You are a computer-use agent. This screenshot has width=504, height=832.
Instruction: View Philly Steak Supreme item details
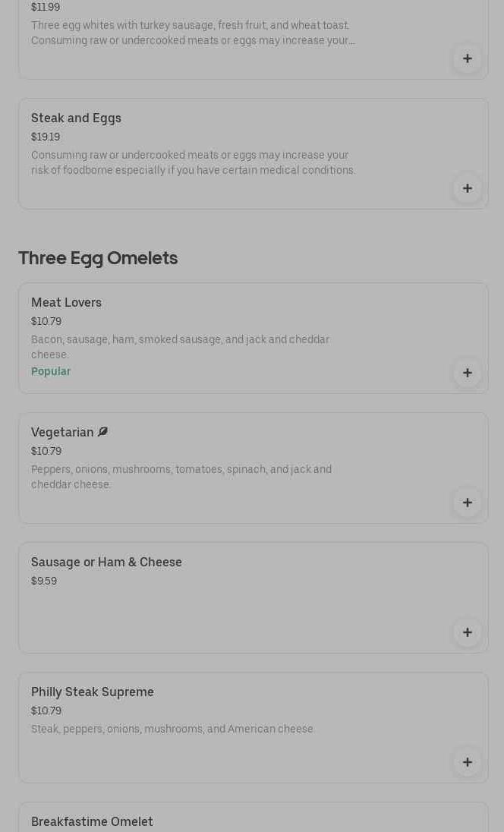click(93, 692)
